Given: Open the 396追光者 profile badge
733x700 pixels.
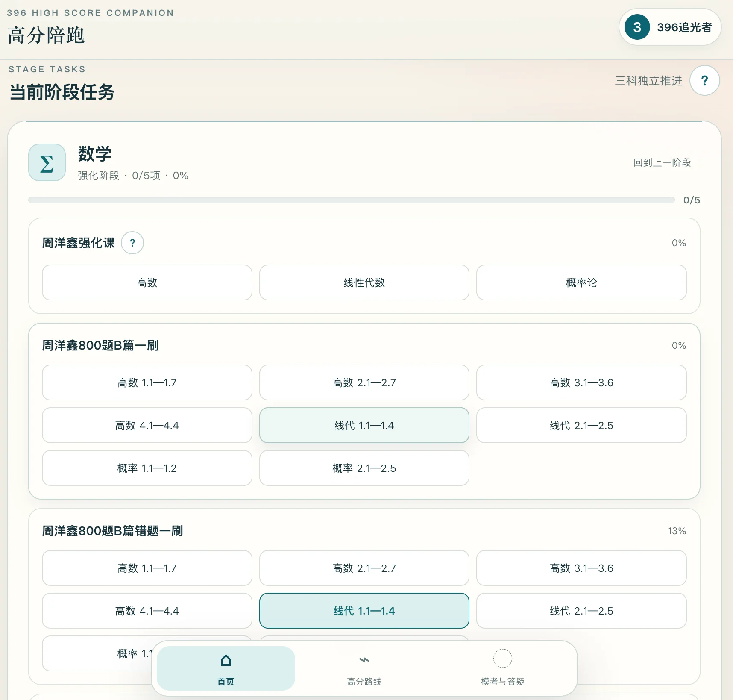Looking at the screenshot, I should click(x=670, y=27).
